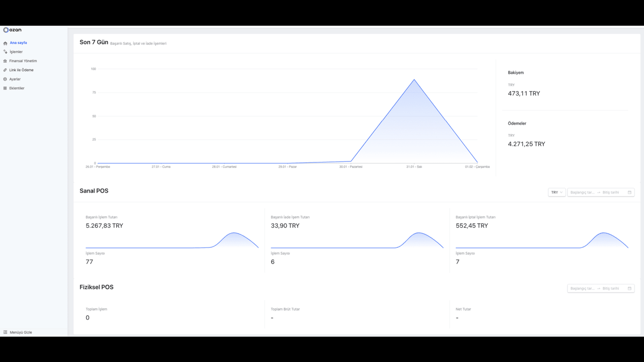Set Fiziksel POS Bitiş tarihi field
The height and width of the screenshot is (362, 644).
(611, 289)
